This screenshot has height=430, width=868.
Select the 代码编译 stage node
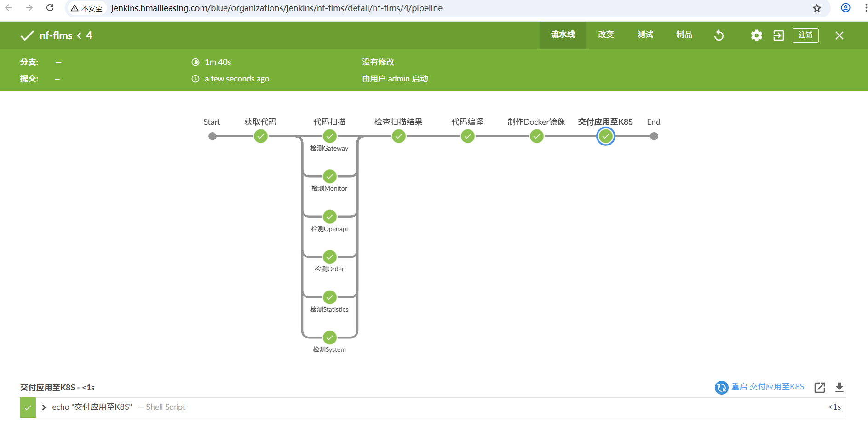[467, 136]
